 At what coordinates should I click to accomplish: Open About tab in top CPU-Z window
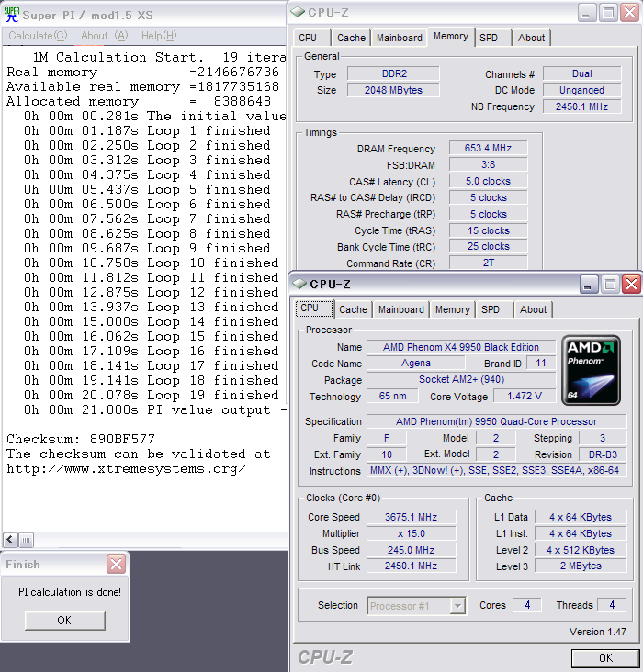(531, 38)
